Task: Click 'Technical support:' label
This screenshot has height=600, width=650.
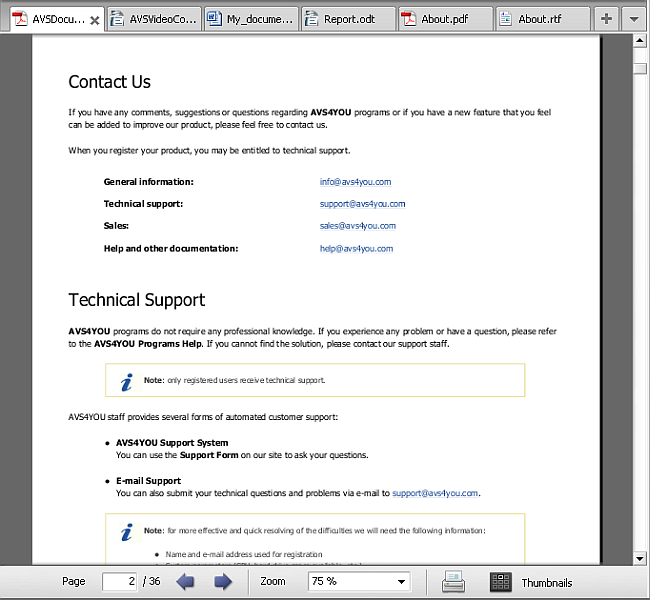Action: [143, 204]
